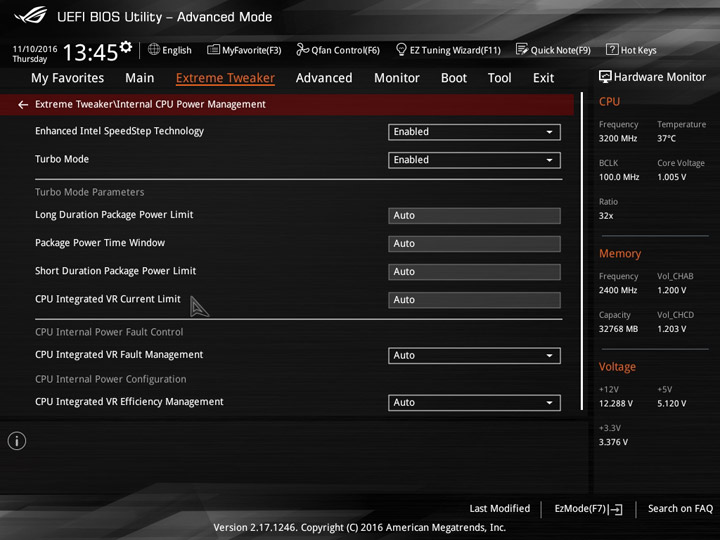Select Short Duration Package Power Limit label

click(115, 271)
